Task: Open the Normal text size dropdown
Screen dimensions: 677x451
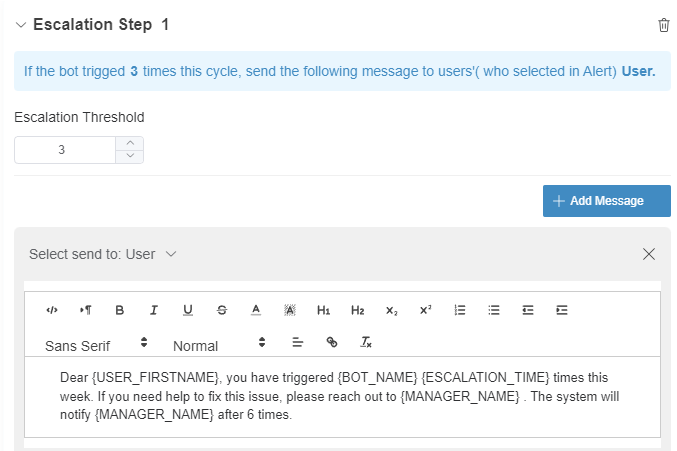Action: point(219,345)
